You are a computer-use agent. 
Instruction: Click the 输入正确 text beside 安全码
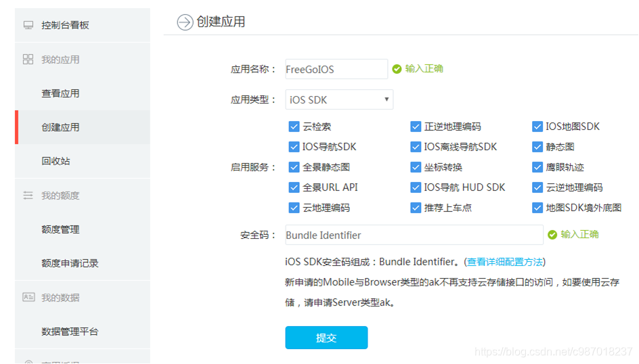(x=579, y=235)
